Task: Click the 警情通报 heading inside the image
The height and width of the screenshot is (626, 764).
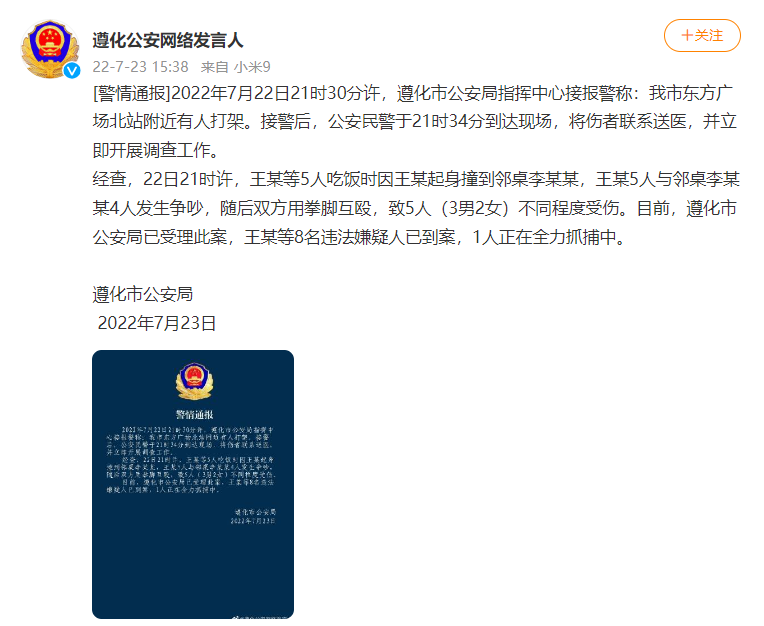Action: pos(194,415)
